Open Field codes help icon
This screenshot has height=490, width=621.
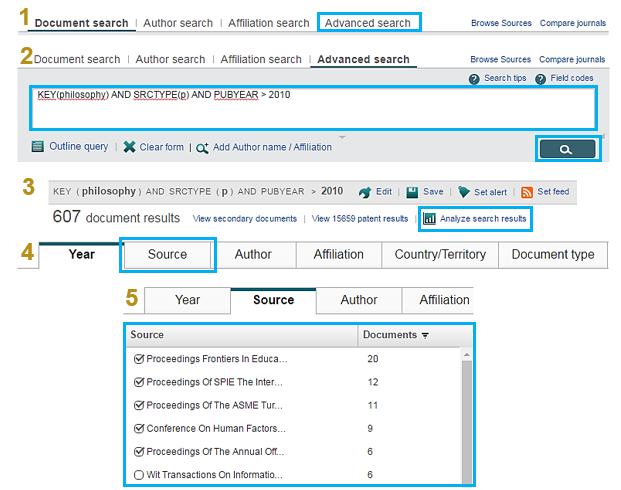pos(541,79)
